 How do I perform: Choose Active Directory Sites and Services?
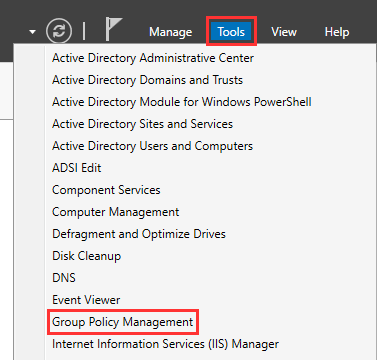pos(142,124)
